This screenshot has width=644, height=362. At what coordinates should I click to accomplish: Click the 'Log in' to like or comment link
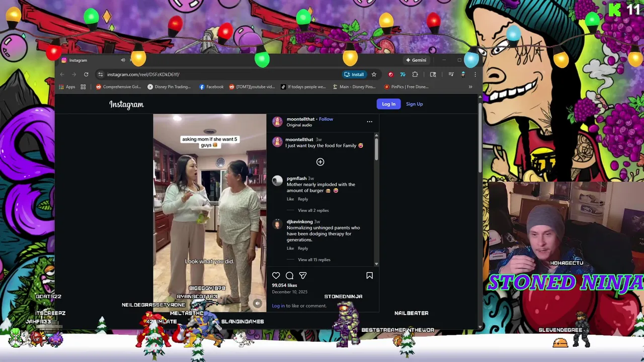click(x=278, y=306)
